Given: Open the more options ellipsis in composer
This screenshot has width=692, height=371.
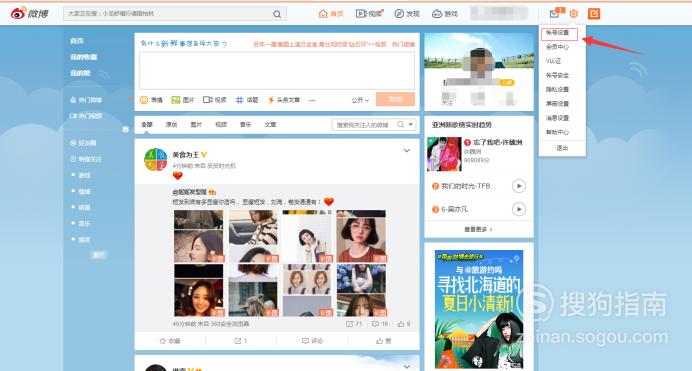Looking at the screenshot, I should click(x=312, y=101).
